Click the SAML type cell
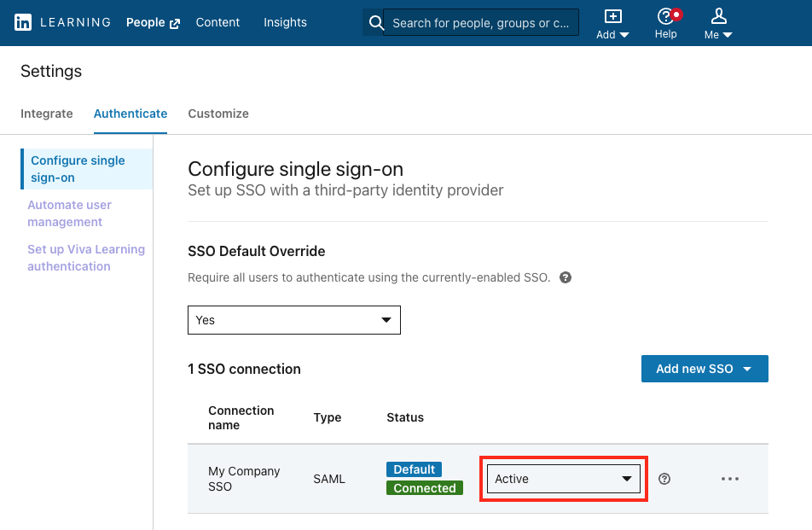This screenshot has width=812, height=530. [329, 479]
